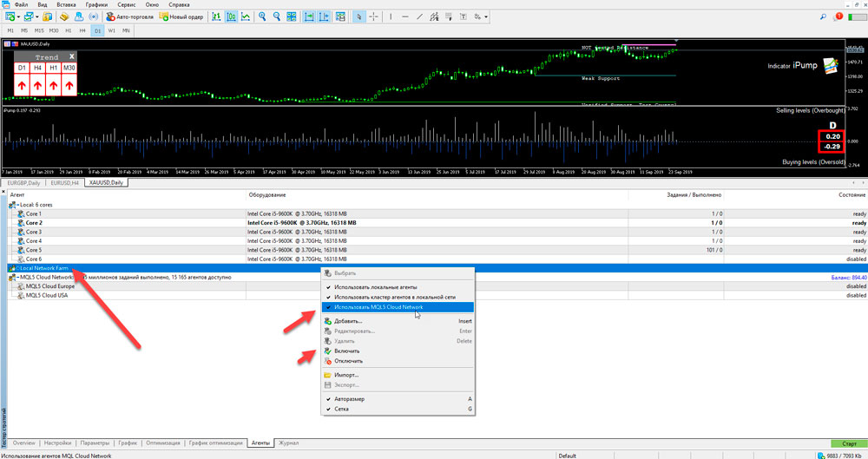Tile chart windows with toolbar icon
This screenshot has width=868, height=459.
coord(291,16)
